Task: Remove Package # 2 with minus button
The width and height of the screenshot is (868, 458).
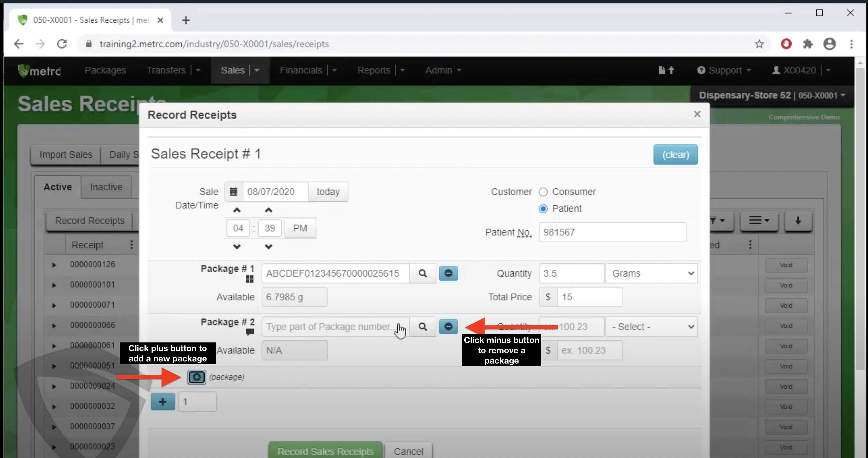Action: (x=448, y=326)
